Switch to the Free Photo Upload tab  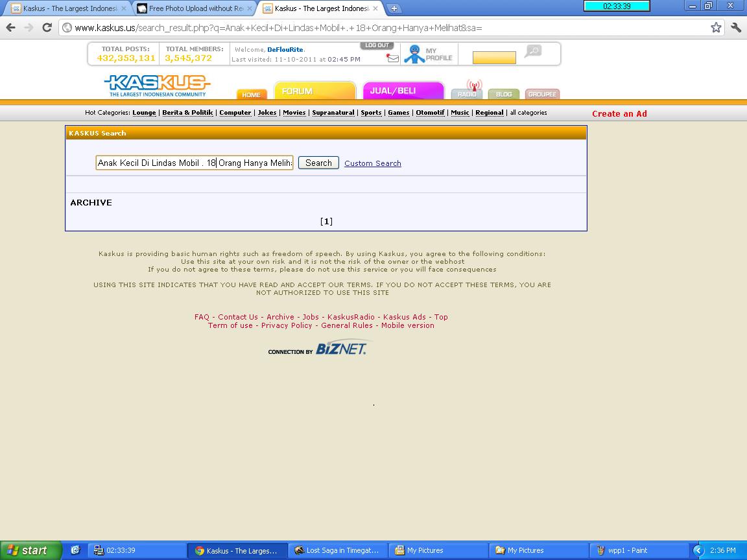coord(193,8)
